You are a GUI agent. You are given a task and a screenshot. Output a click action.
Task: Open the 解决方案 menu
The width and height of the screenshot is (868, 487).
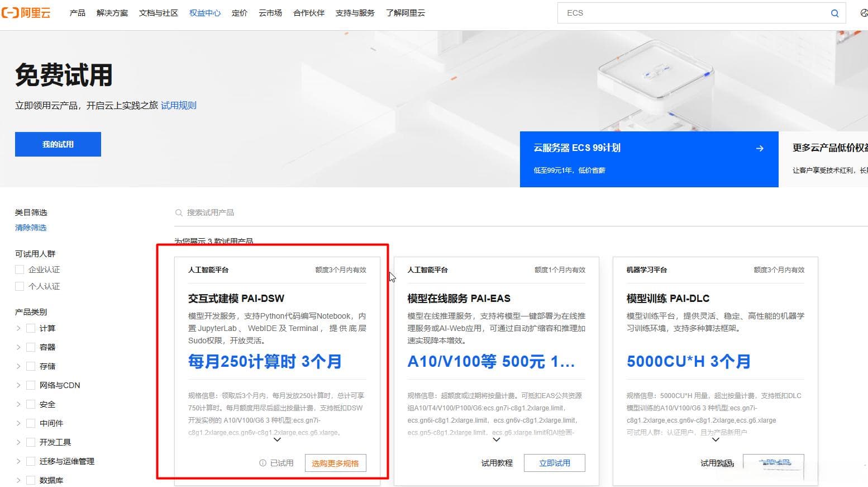pyautogui.click(x=112, y=13)
